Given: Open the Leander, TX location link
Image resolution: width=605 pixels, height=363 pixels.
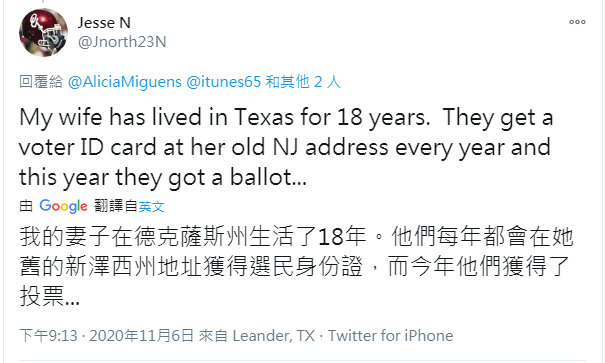Looking at the screenshot, I should tap(274, 336).
